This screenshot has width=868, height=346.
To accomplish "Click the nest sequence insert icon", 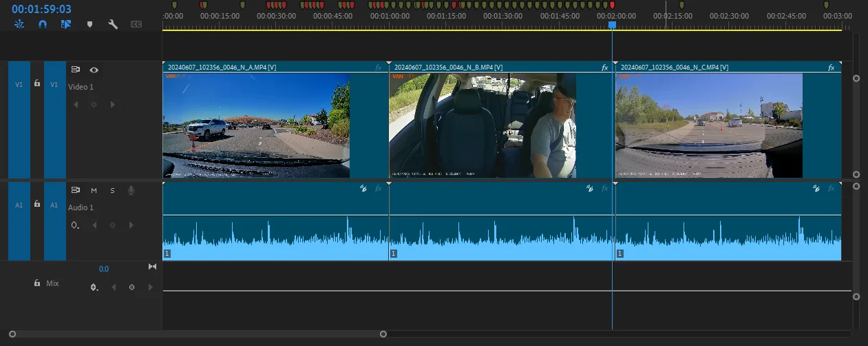I will 19,24.
